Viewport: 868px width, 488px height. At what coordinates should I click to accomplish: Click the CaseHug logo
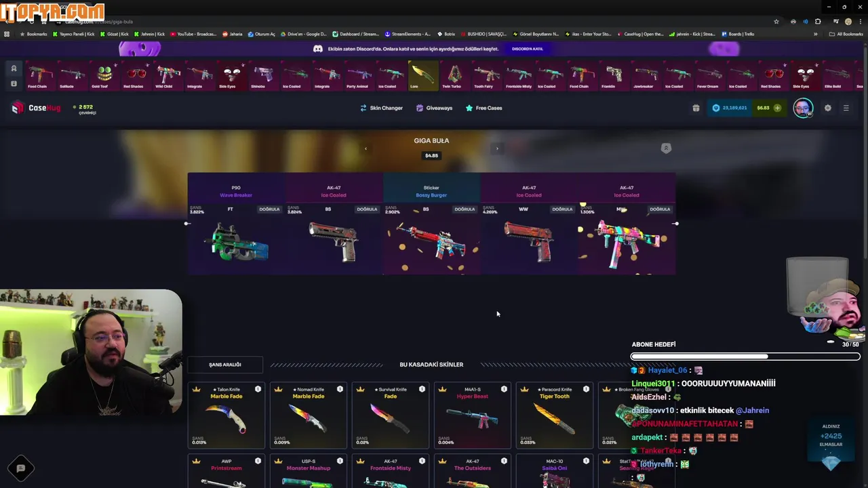36,108
